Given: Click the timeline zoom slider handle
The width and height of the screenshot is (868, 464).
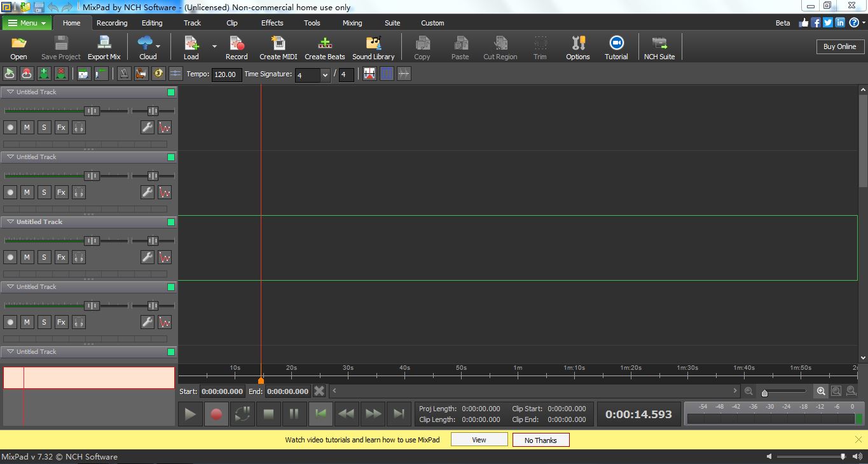Looking at the screenshot, I should [x=764, y=393].
